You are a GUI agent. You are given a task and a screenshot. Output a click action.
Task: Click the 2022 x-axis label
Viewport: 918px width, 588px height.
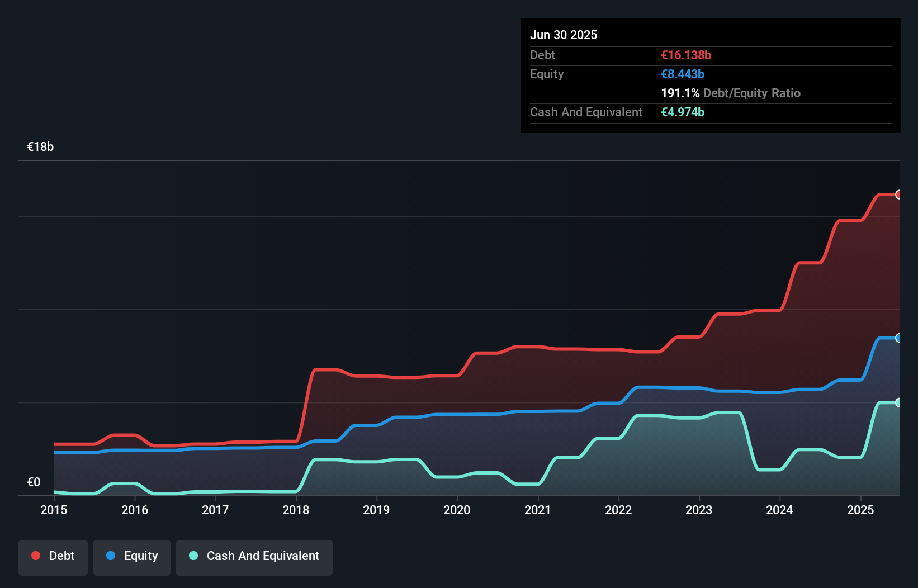(618, 510)
